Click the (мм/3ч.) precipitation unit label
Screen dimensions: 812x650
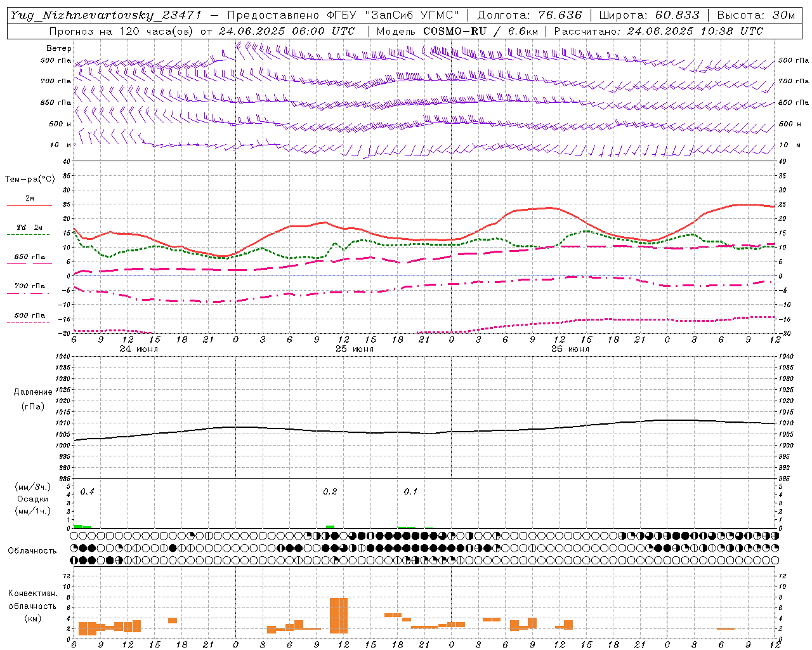[33, 487]
